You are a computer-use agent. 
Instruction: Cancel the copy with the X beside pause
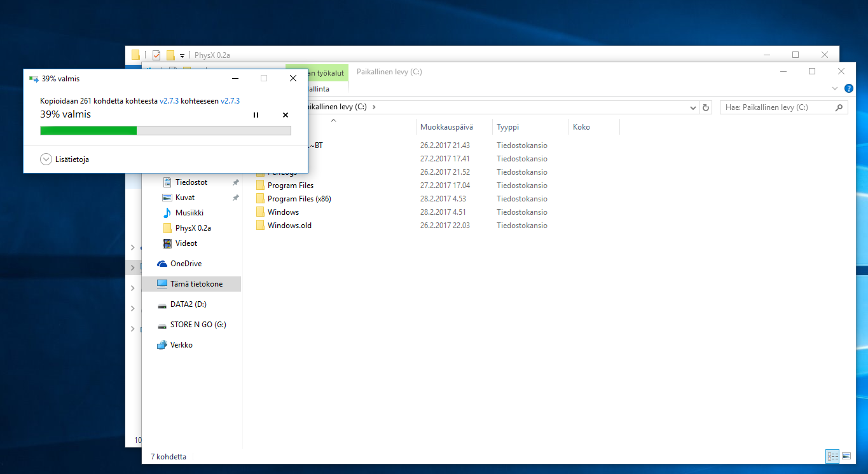point(285,115)
